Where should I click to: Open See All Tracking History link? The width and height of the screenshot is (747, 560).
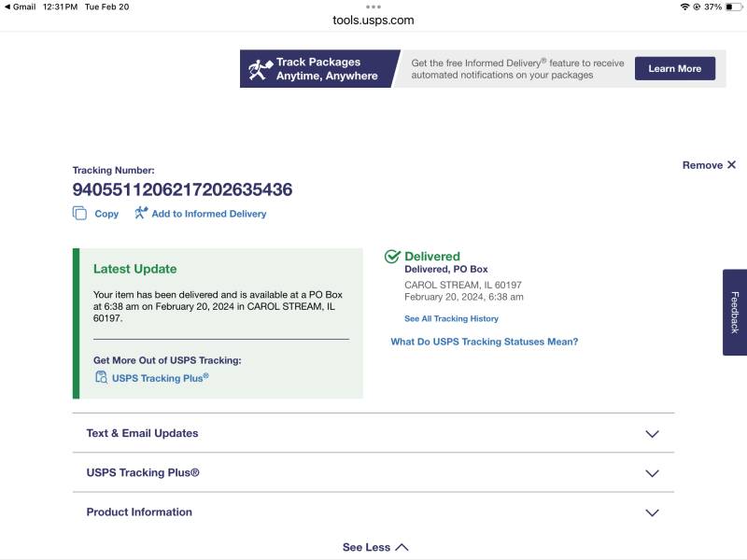coord(451,318)
